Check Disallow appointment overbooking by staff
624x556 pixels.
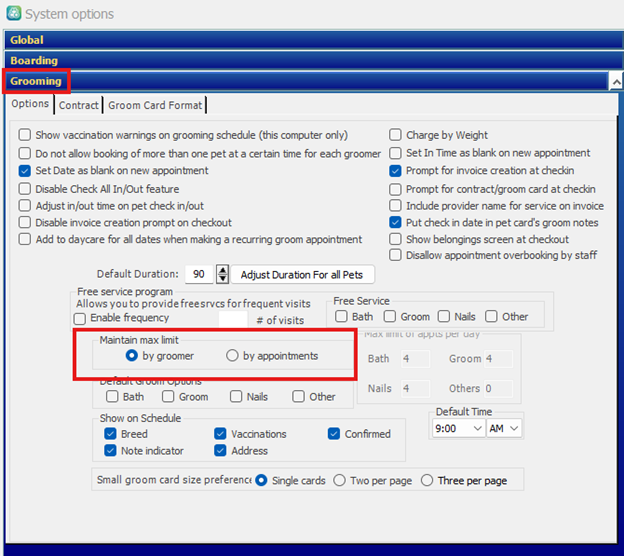tap(395, 255)
